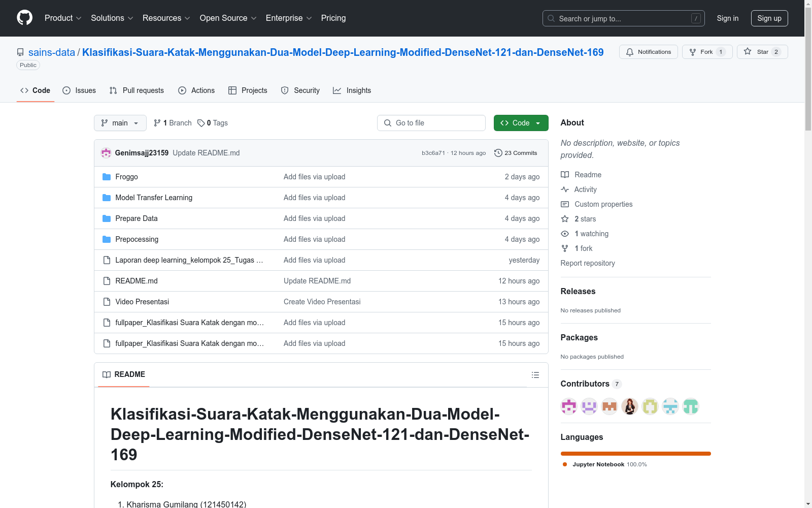Open the Froggo folder
Screen dimensions: 812x508
(x=126, y=177)
